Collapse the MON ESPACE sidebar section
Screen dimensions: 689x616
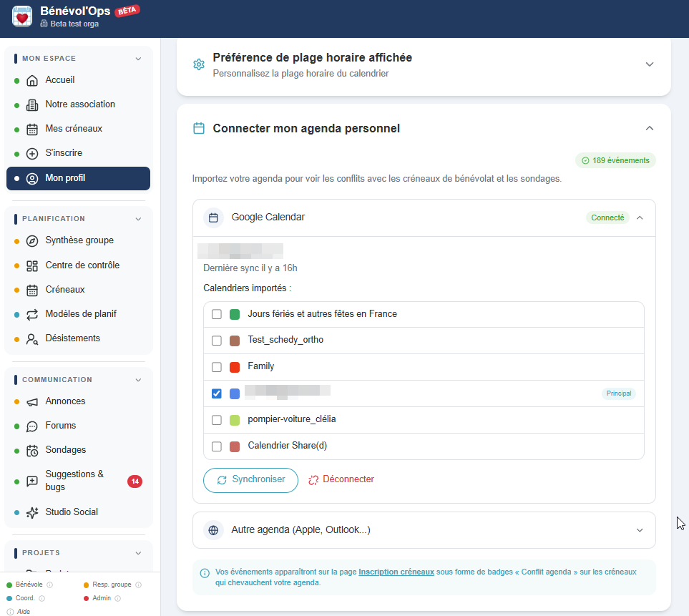[x=138, y=59]
